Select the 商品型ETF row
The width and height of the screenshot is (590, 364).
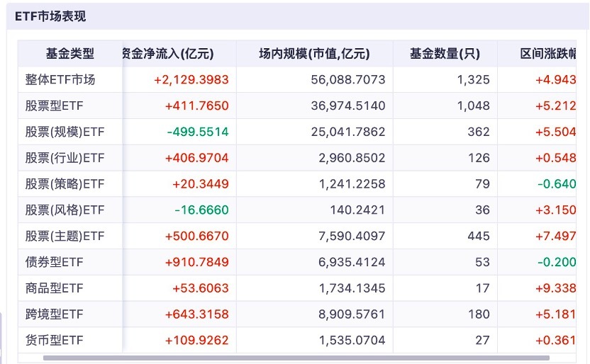click(55, 288)
